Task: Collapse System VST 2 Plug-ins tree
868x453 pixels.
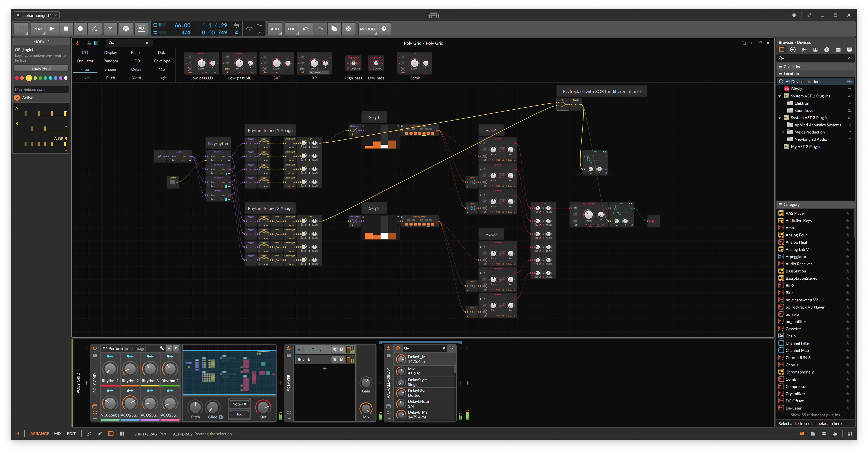Action: coord(780,96)
